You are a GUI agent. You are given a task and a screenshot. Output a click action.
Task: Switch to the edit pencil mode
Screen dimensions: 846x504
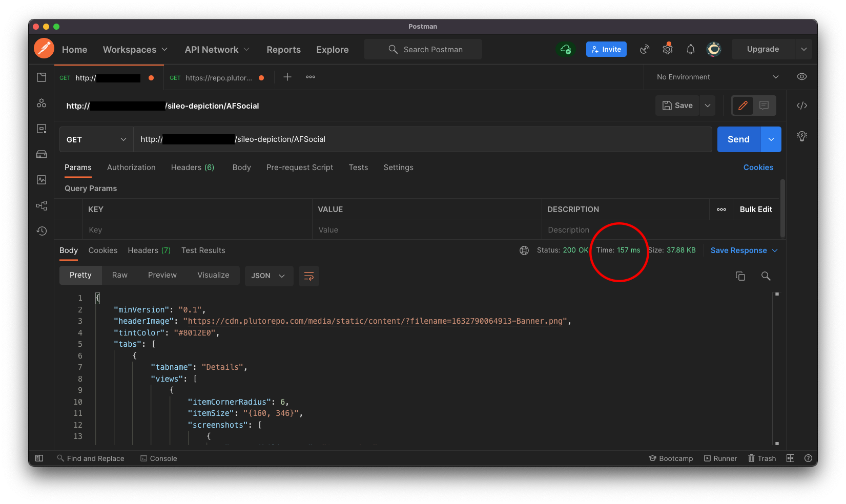pyautogui.click(x=742, y=106)
